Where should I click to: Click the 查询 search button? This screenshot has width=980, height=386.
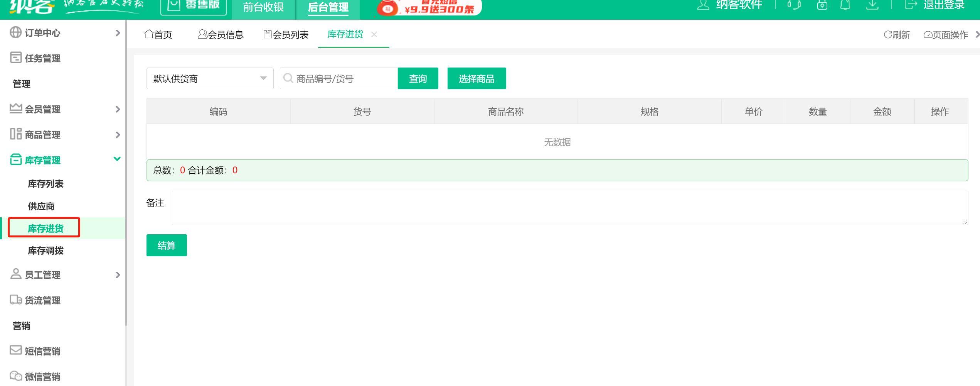point(418,78)
